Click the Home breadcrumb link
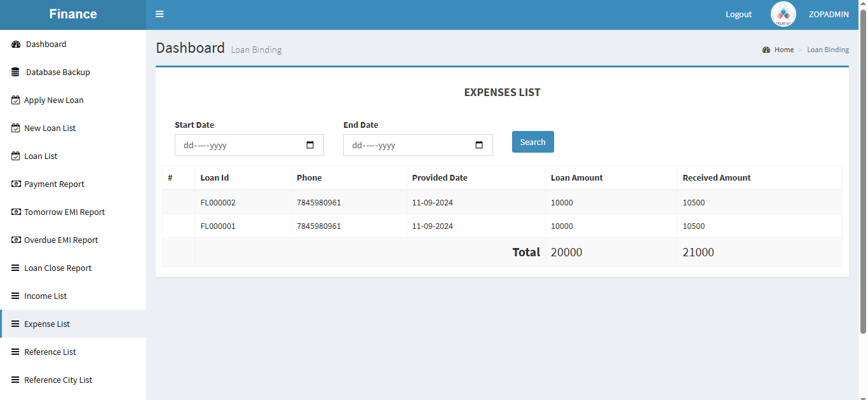Viewport: 868px width, 400px height. (x=783, y=50)
